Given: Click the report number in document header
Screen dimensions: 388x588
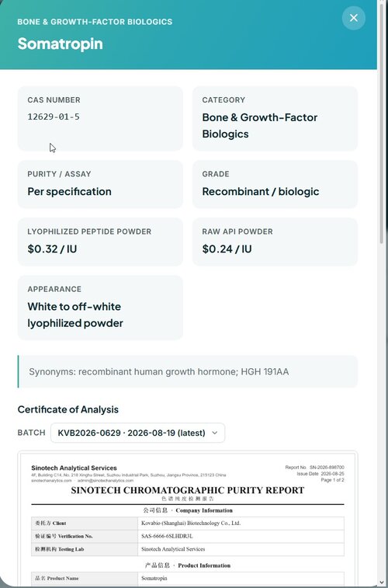Looking at the screenshot, I should click(x=314, y=468).
